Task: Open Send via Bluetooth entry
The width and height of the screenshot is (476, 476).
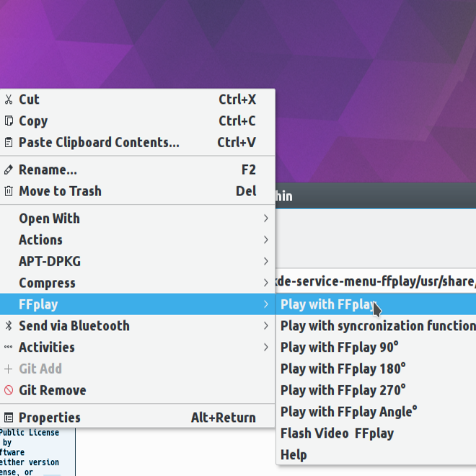Action: [138, 326]
